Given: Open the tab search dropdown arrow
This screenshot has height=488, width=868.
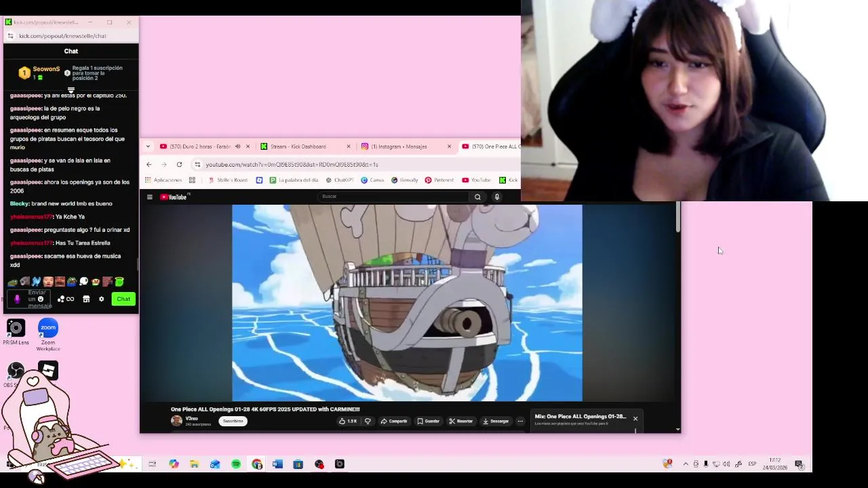Looking at the screenshot, I should coord(148,146).
